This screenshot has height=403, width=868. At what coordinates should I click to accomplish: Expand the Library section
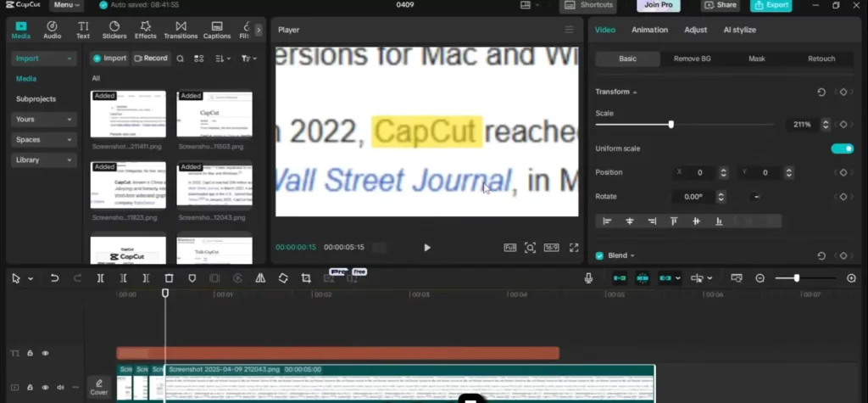[x=44, y=160]
